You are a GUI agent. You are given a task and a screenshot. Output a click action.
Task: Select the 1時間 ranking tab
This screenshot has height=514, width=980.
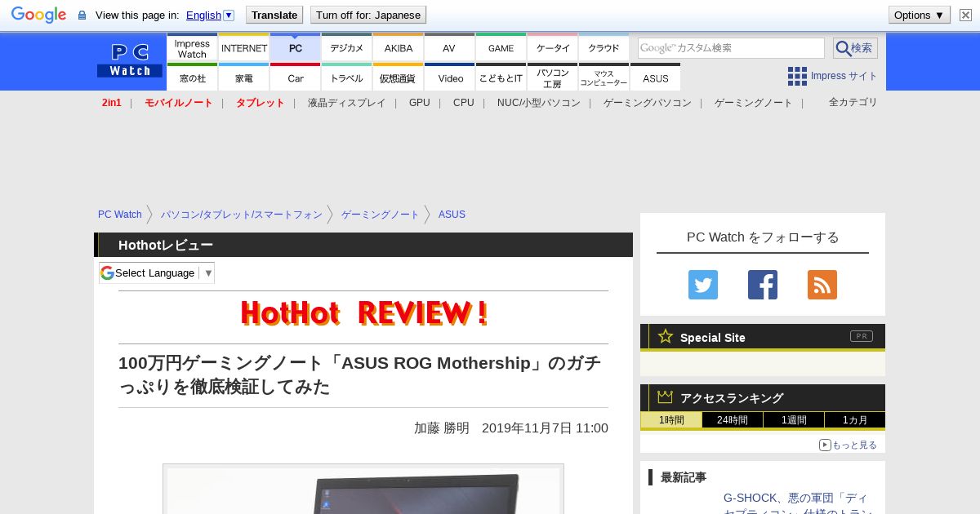click(671, 420)
